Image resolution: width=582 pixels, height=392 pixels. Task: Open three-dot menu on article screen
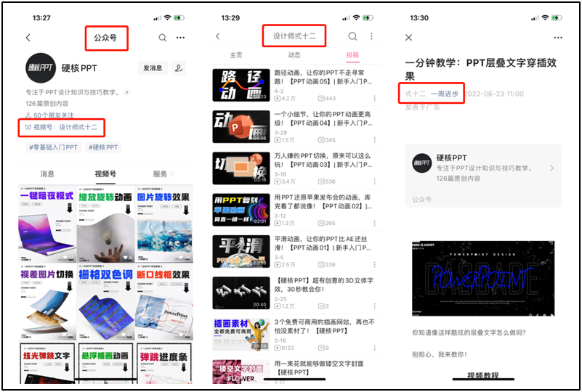pos(558,38)
